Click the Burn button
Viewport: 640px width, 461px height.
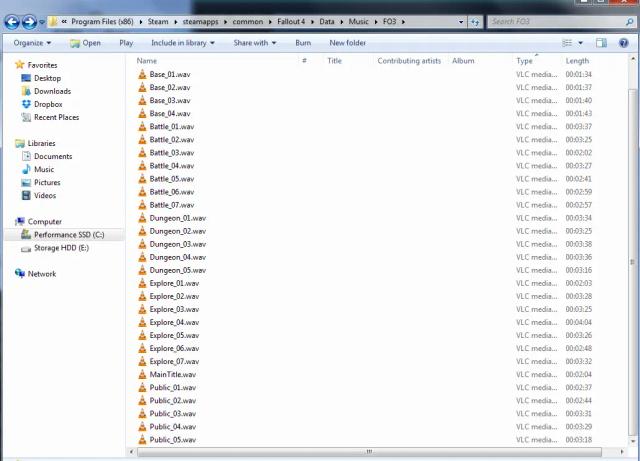pyautogui.click(x=303, y=43)
